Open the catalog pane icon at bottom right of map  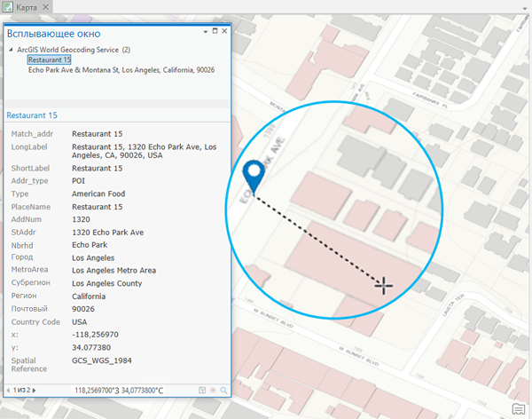coord(519,409)
